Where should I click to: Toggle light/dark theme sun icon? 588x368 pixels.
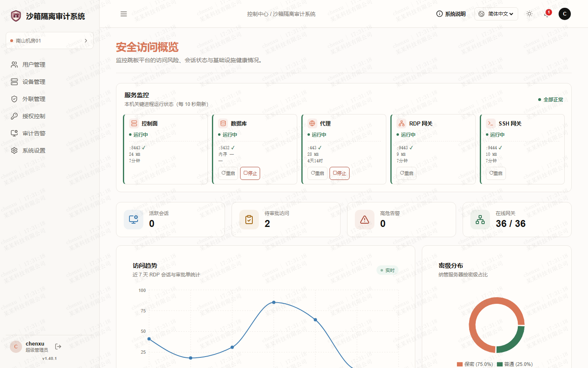[530, 14]
